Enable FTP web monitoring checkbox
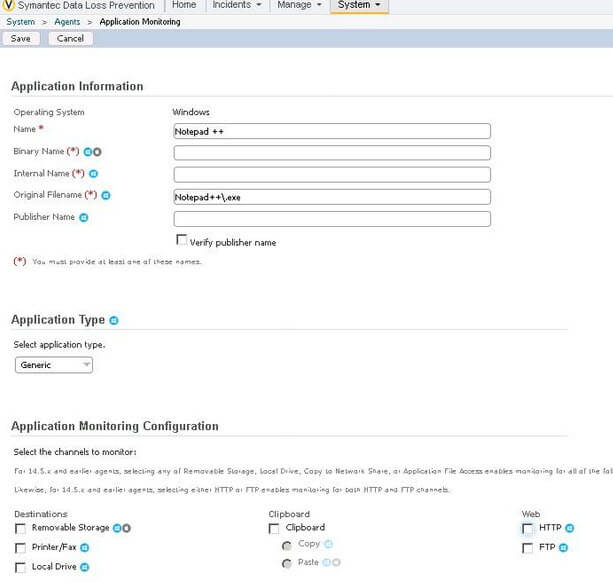 pyautogui.click(x=527, y=548)
